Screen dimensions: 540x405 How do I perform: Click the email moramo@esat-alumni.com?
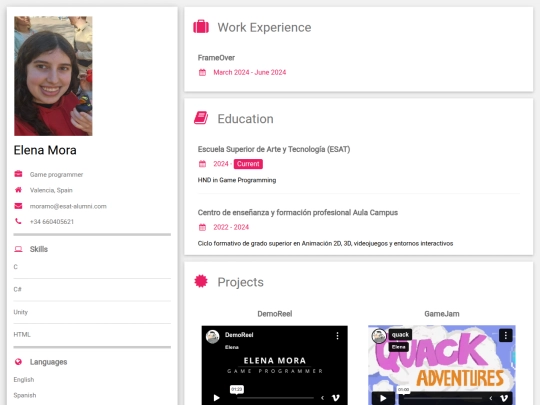point(68,206)
